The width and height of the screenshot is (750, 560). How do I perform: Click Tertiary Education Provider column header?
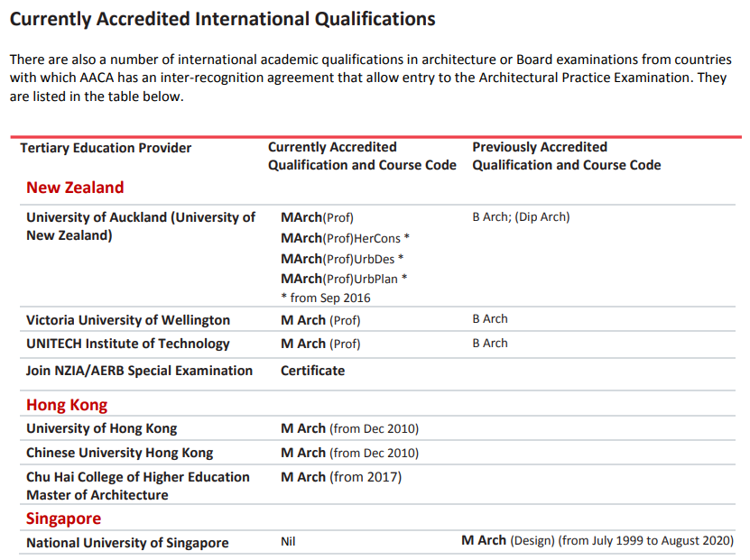click(x=106, y=148)
